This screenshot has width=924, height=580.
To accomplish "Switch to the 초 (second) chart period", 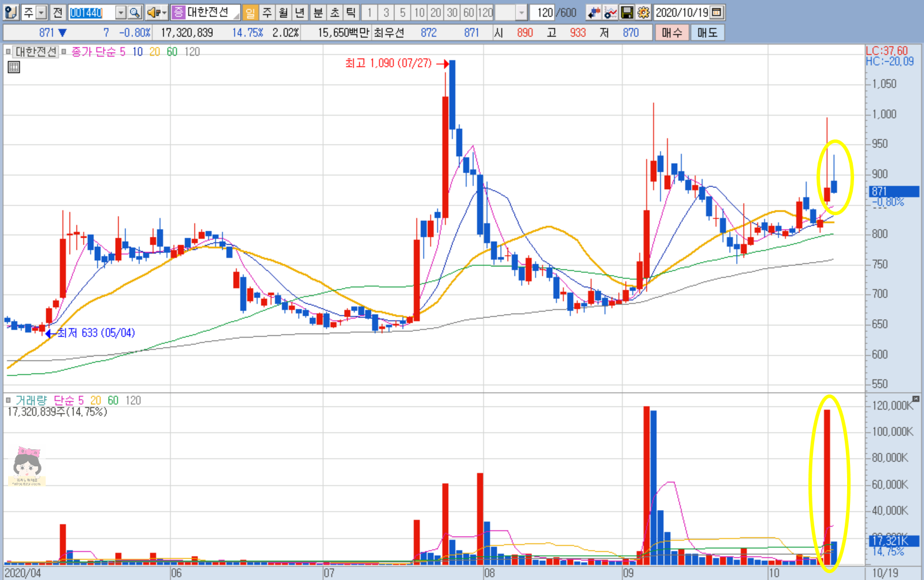I will coord(334,12).
